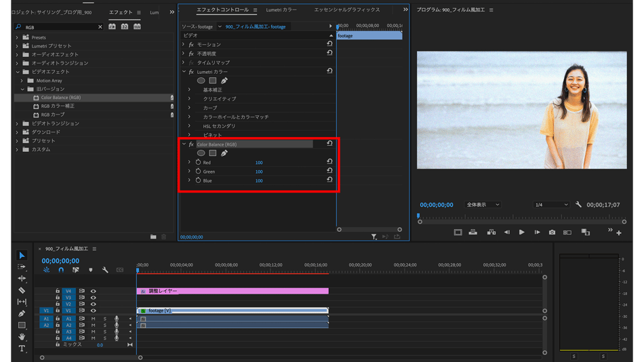Reset the Red parameter value
The width and height of the screenshot is (644, 362).
tap(329, 162)
